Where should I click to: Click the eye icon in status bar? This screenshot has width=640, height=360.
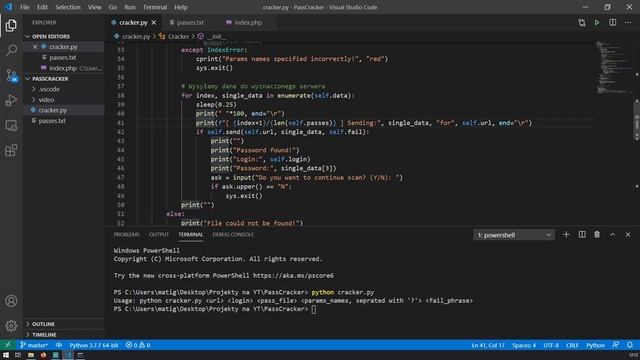click(x=59, y=345)
